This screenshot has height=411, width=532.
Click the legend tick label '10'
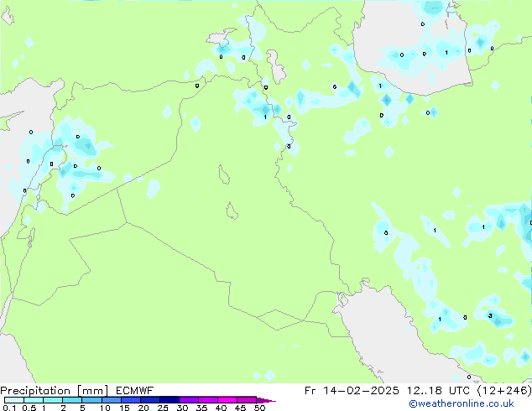105,408
